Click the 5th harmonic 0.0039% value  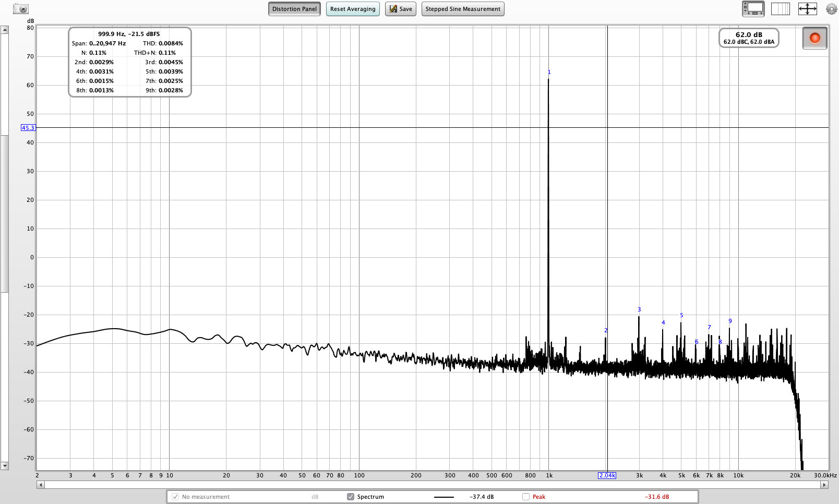pyautogui.click(x=171, y=71)
